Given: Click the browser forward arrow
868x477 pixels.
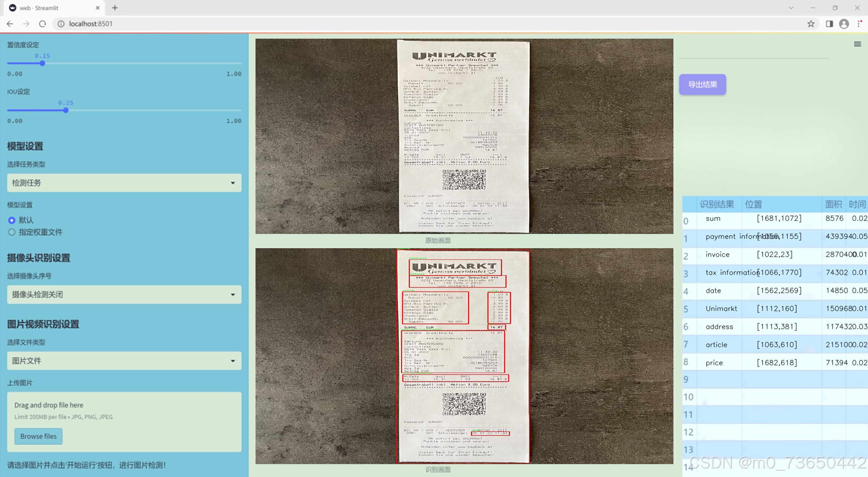Looking at the screenshot, I should [26, 24].
